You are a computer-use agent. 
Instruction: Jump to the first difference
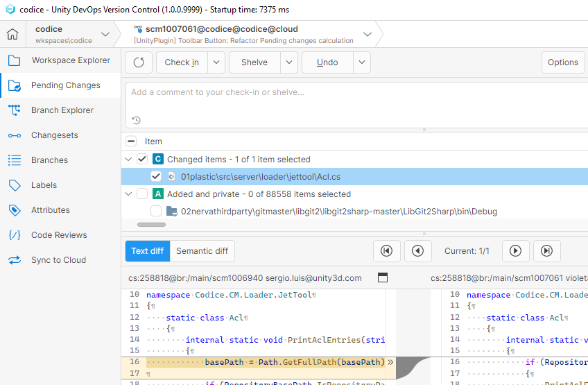[x=387, y=251]
